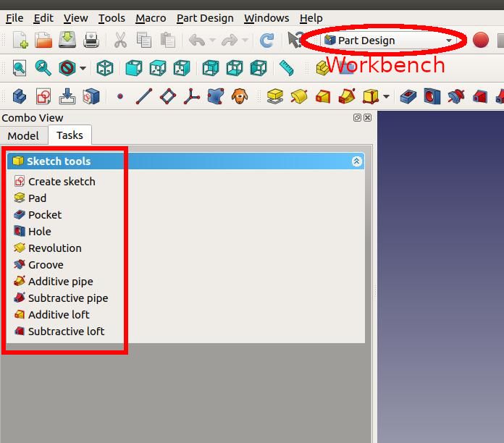Click the Datum plane icon
Screen dimensions: 504x443
tap(168, 96)
